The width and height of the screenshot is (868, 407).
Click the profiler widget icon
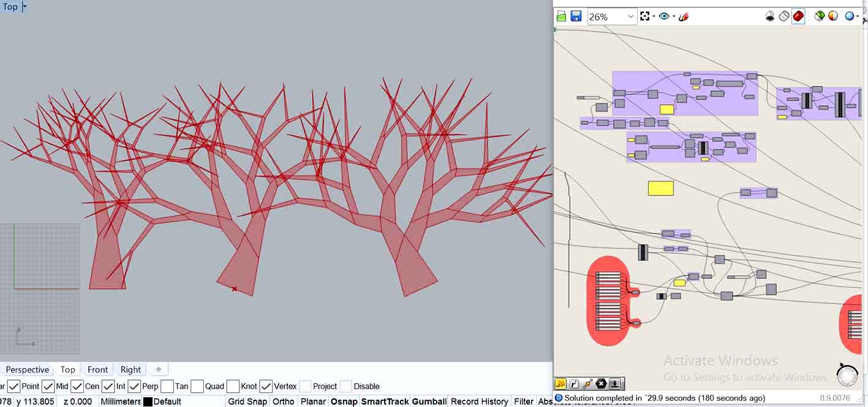tap(574, 384)
